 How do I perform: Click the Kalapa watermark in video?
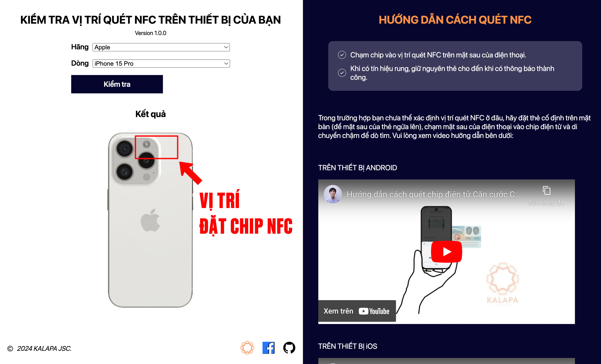(503, 283)
